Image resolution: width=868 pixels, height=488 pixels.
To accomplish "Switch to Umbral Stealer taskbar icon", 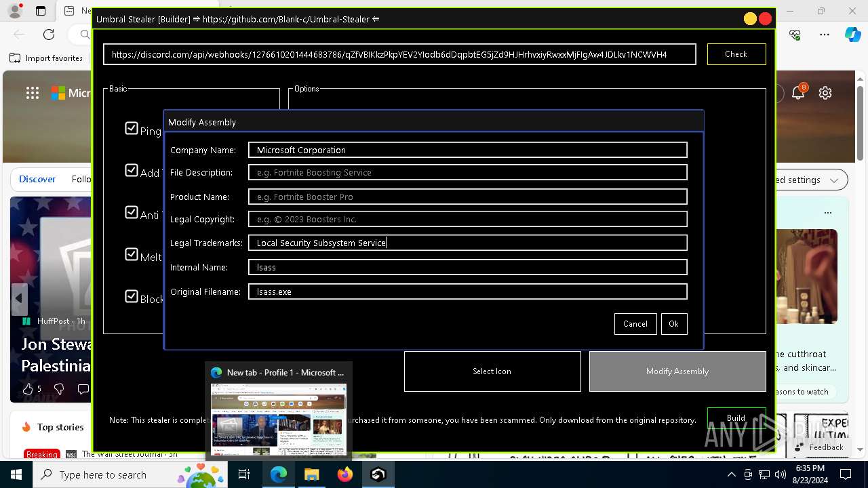I will [x=378, y=474].
